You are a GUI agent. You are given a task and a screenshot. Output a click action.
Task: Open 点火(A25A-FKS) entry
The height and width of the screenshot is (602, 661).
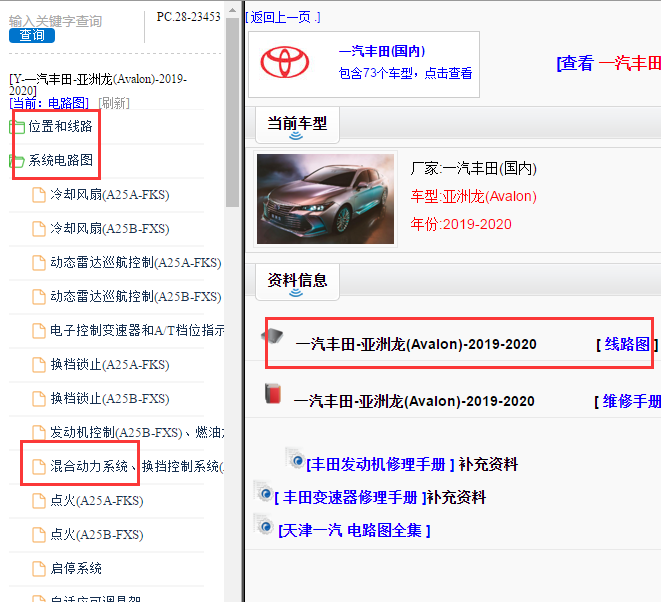tap(97, 501)
